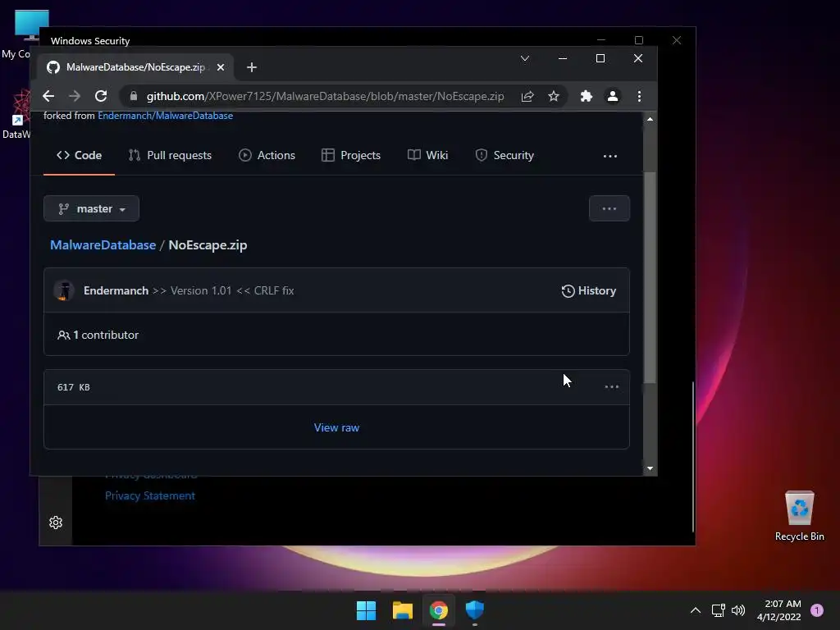Switch to Chrome on the taskbar
840x630 pixels.
(439, 610)
